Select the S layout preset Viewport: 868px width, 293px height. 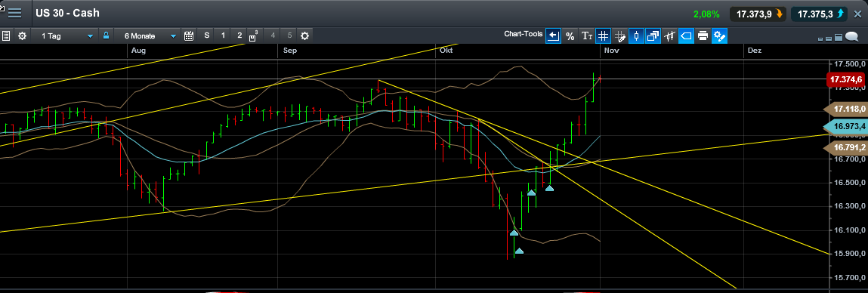tap(207, 36)
